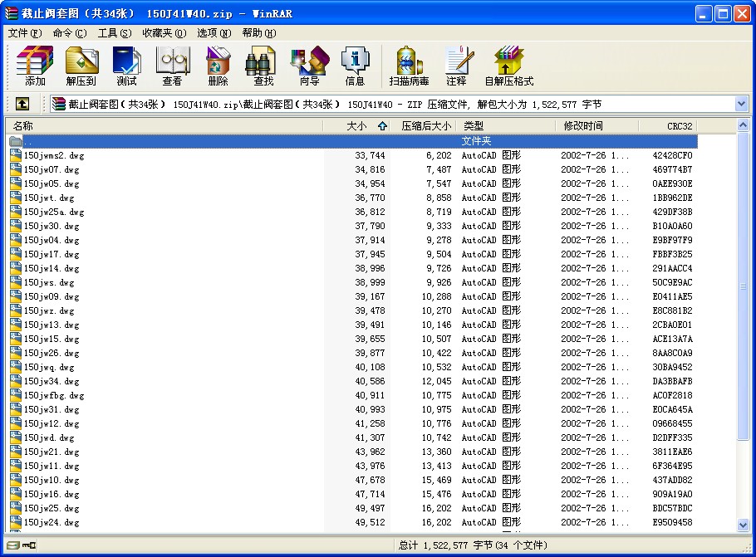756x557 pixels.
Task: Select the parent folder ".." row
Action: (166, 141)
